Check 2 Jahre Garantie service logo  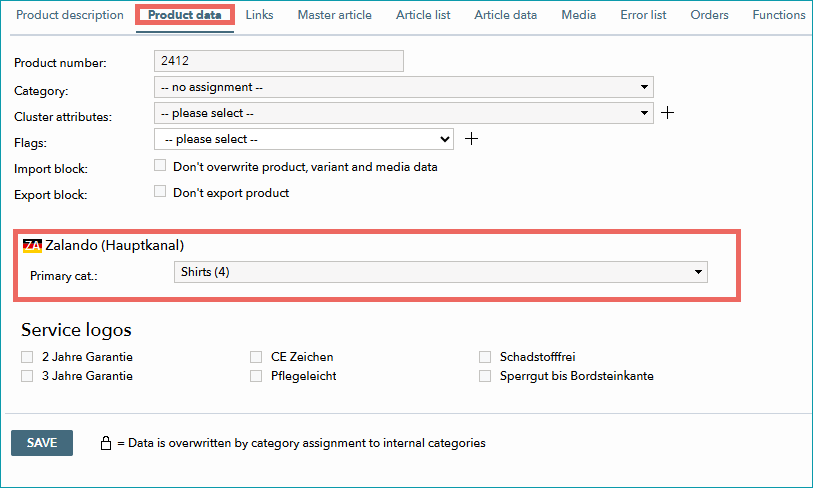pyautogui.click(x=27, y=357)
